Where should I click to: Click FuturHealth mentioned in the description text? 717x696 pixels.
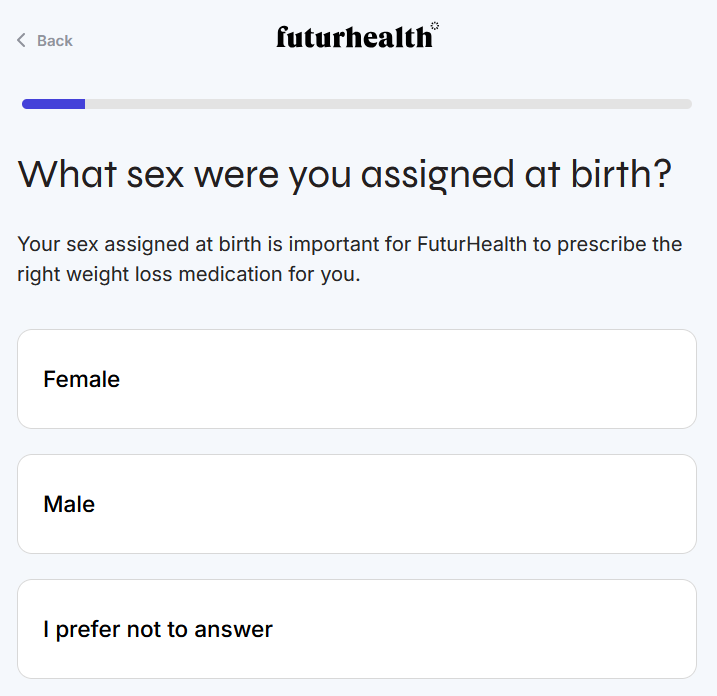[x=473, y=244]
